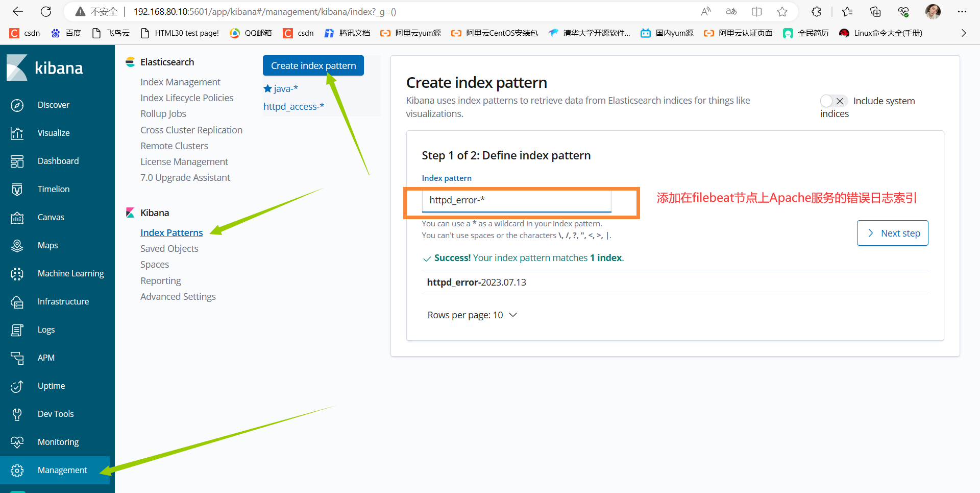Image resolution: width=980 pixels, height=493 pixels.
Task: Open the browser settings ellipsis menu
Action: 962,12
